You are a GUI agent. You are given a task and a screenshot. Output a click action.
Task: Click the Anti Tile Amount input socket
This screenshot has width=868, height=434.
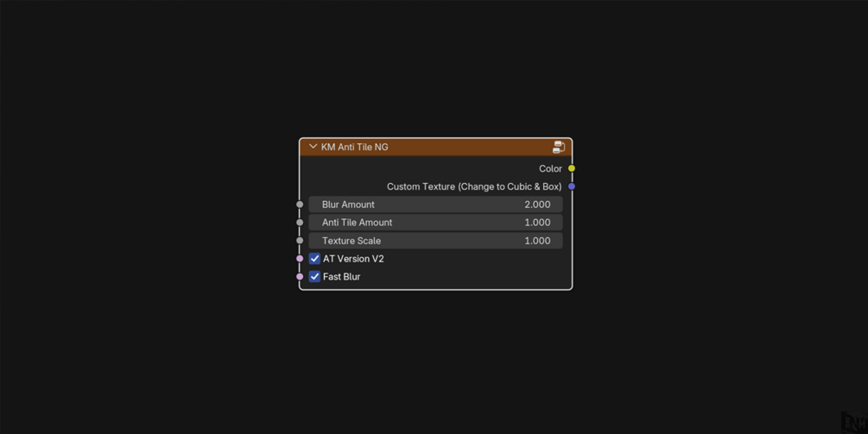300,223
